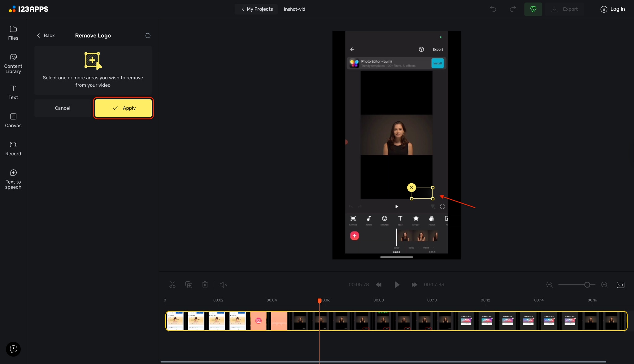Viewport: 634px width, 364px height.
Task: Open the feedback chat bubble
Action: point(13,349)
